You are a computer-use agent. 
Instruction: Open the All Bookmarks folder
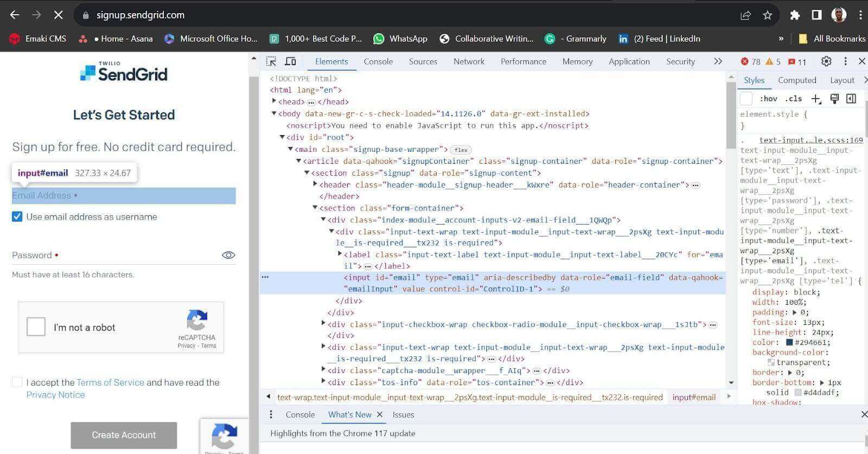[x=832, y=39]
